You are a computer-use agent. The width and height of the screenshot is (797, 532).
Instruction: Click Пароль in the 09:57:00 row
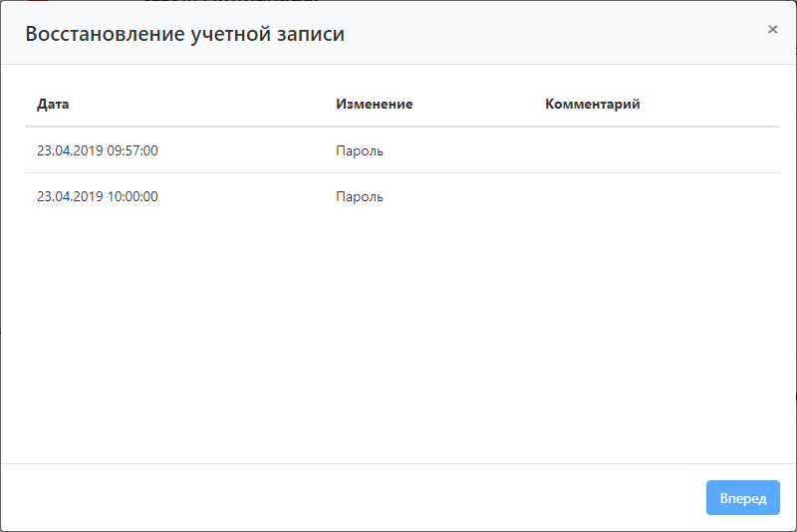coord(360,150)
